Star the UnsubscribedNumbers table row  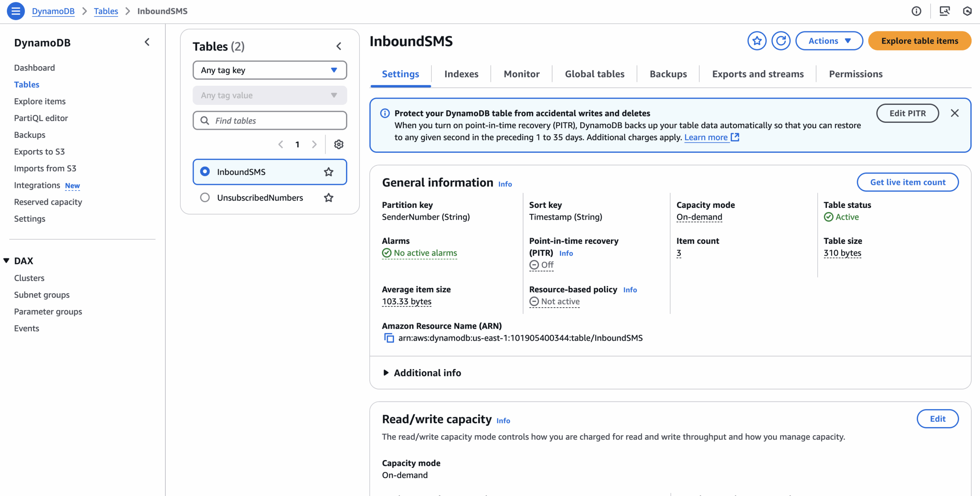coord(328,197)
